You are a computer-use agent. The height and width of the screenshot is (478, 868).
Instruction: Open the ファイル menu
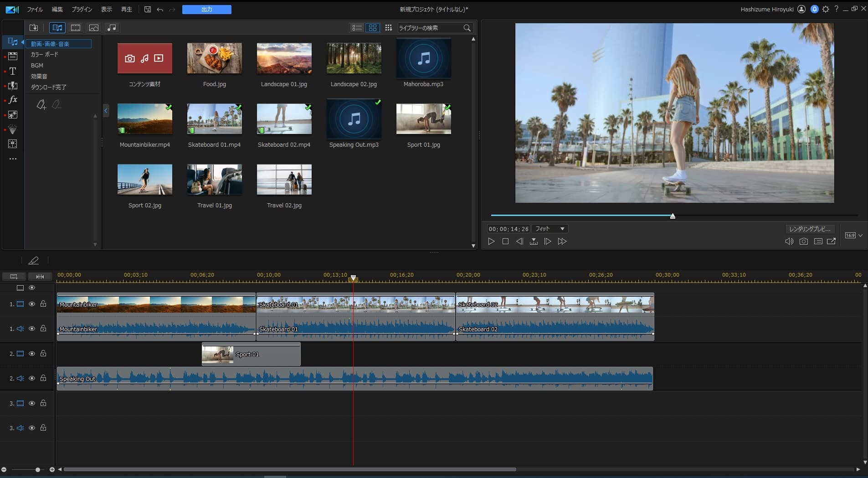[35, 10]
